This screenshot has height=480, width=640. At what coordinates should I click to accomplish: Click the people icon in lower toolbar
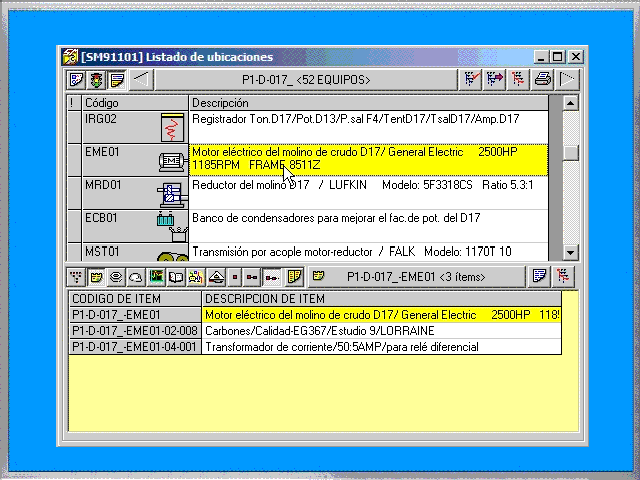pyautogui.click(x=196, y=278)
